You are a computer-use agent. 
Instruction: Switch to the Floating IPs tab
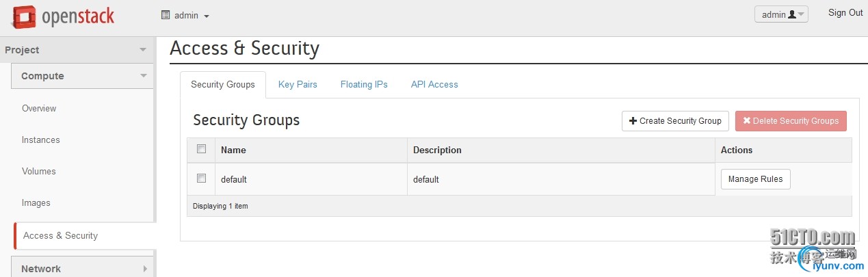(364, 85)
